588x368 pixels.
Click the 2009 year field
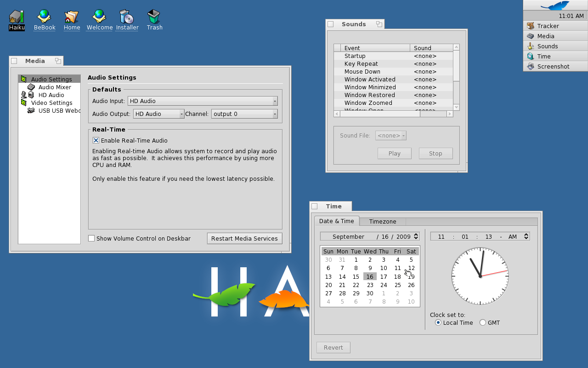[x=403, y=236]
